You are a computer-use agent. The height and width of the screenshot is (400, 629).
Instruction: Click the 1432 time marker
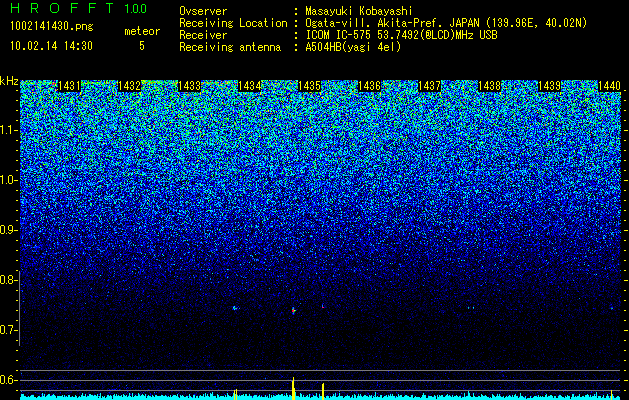(x=130, y=86)
